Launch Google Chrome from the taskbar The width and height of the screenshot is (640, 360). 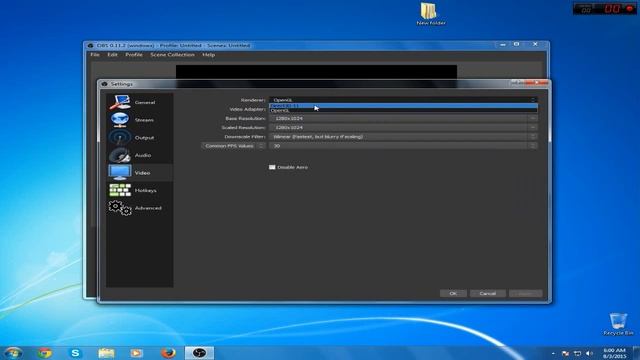(44, 353)
